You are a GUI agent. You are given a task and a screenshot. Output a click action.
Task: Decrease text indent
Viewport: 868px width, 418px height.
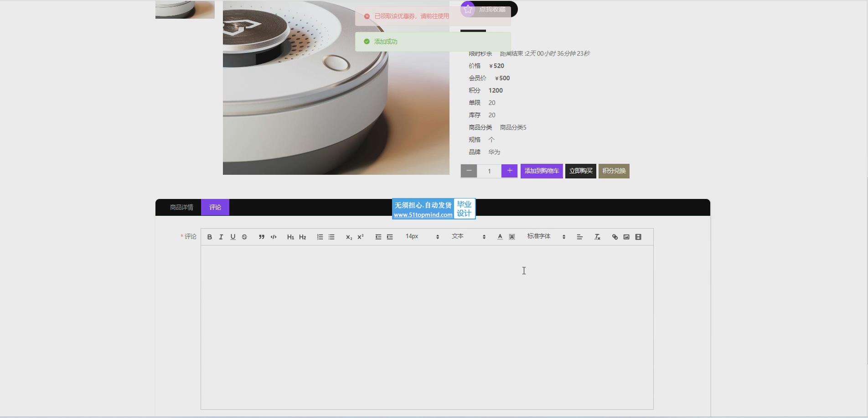(378, 237)
